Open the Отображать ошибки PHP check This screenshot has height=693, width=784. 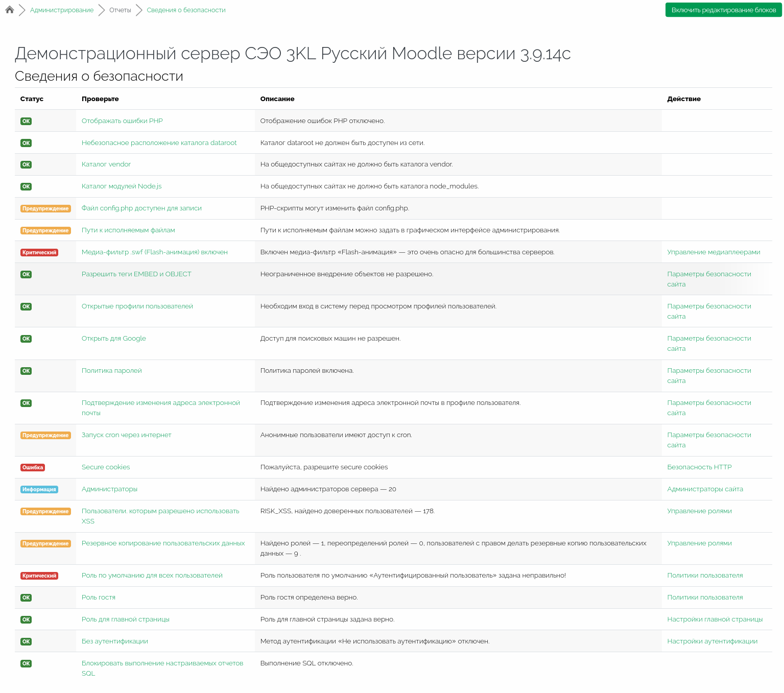pyautogui.click(x=122, y=121)
